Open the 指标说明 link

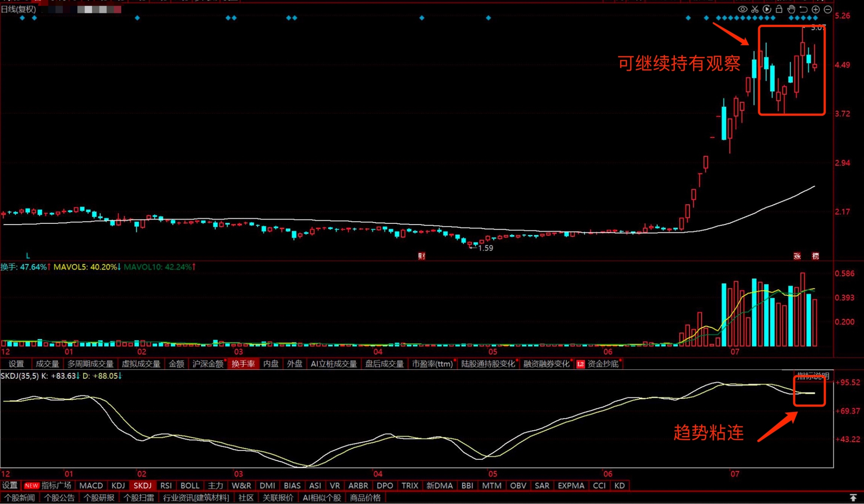pos(813,376)
